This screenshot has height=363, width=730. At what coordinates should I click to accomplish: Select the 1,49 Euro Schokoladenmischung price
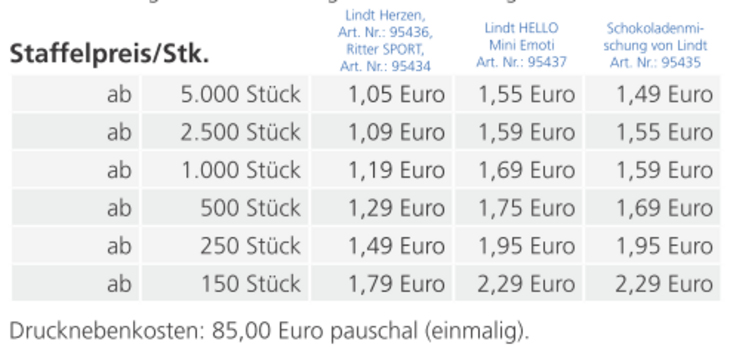pos(653,94)
